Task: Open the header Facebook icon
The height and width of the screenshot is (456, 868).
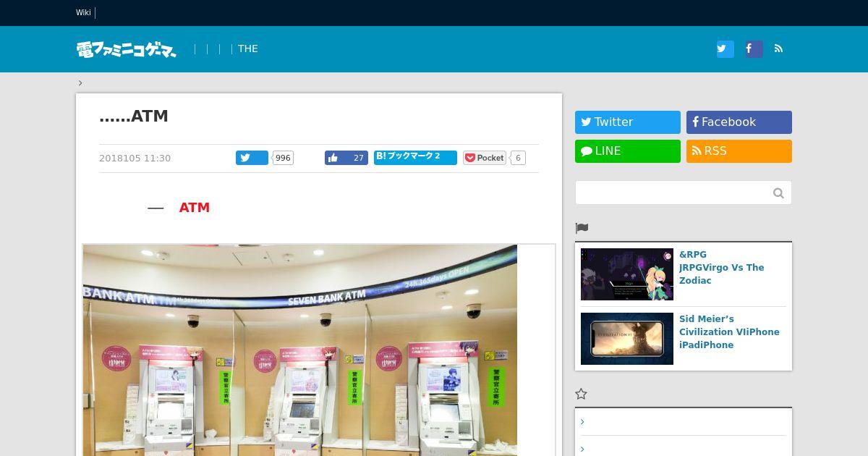Action: (x=754, y=49)
